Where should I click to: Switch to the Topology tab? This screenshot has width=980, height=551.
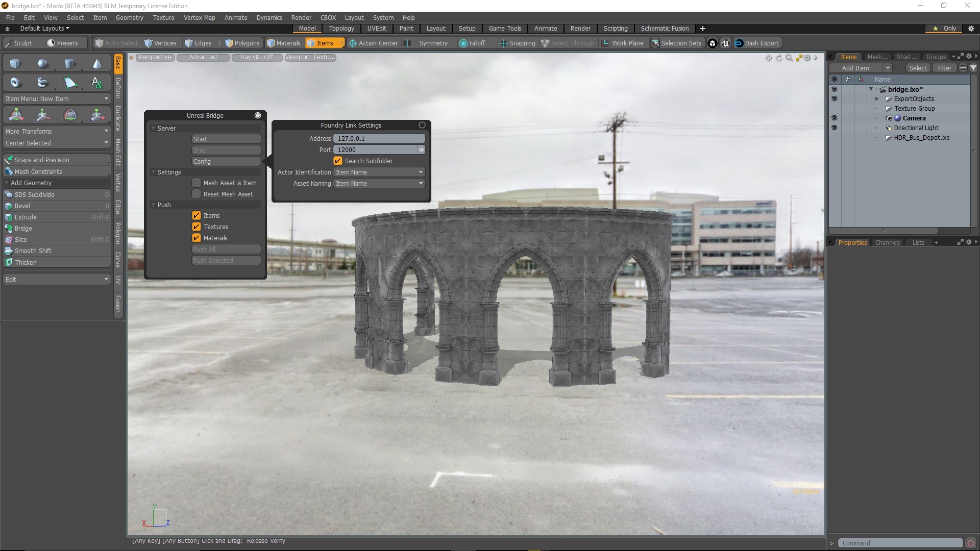[341, 29]
